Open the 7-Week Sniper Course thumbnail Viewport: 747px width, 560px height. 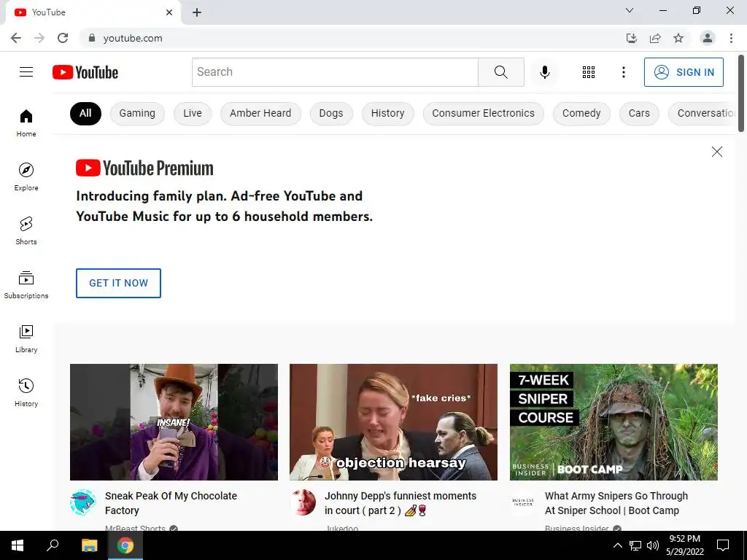tap(614, 422)
